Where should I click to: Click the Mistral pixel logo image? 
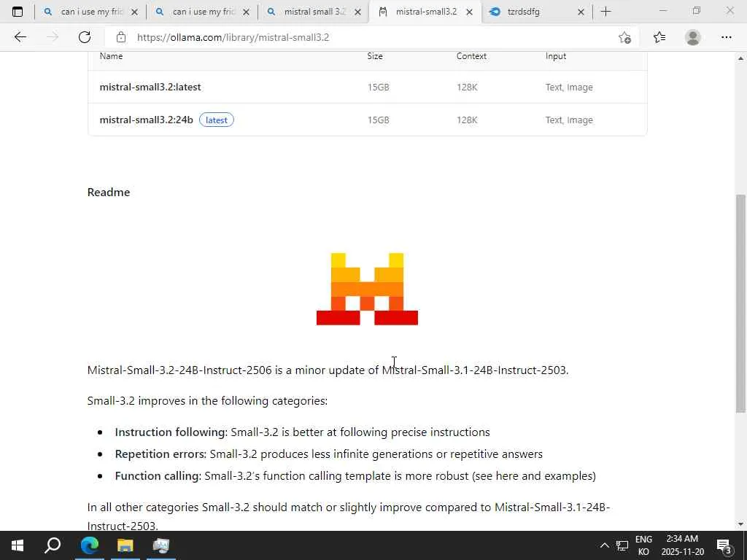[x=368, y=289]
